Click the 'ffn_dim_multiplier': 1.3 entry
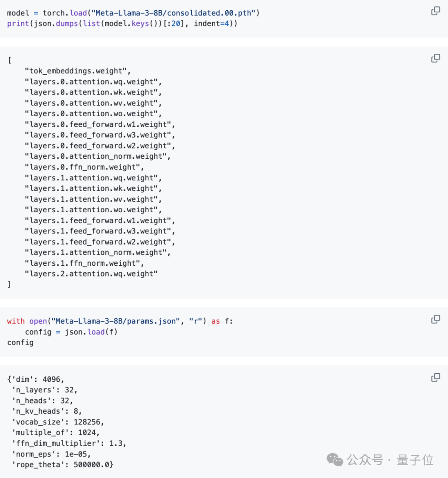448x478 pixels. click(x=69, y=444)
